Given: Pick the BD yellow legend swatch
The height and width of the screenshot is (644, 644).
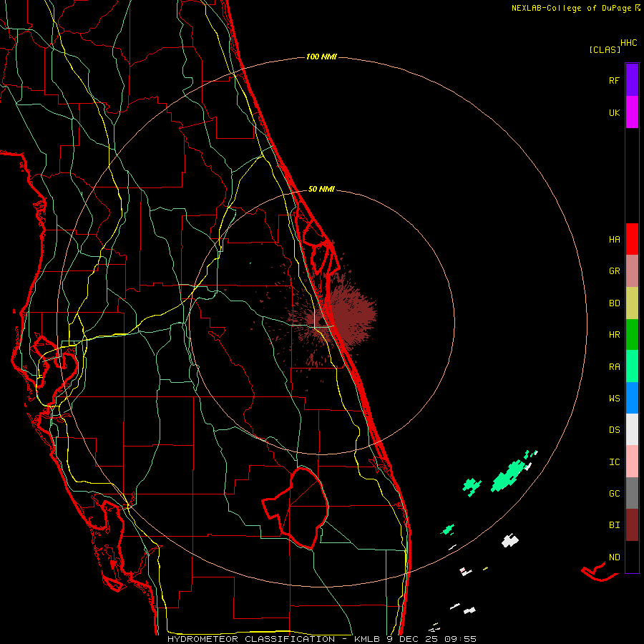Looking at the screenshot, I should [x=632, y=303].
